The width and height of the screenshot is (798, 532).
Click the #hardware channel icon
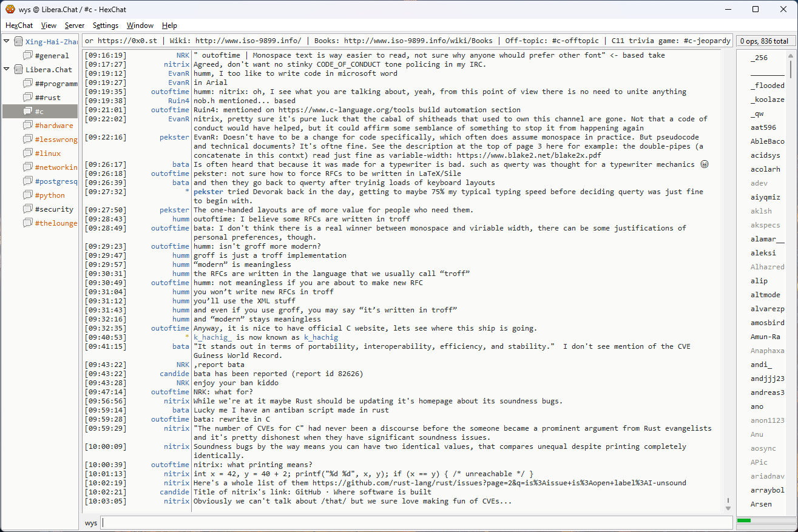[x=28, y=126]
